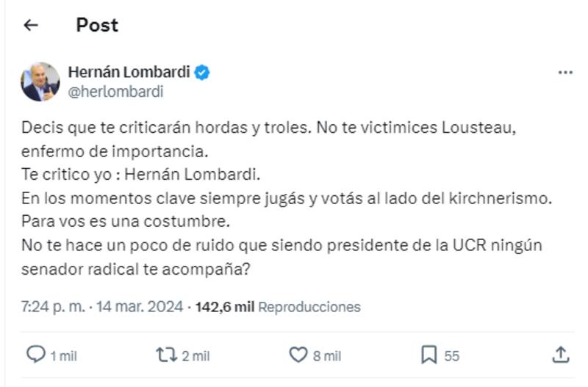Click the 14 mar. 2024 date
The image size is (588, 387).
pyautogui.click(x=140, y=306)
